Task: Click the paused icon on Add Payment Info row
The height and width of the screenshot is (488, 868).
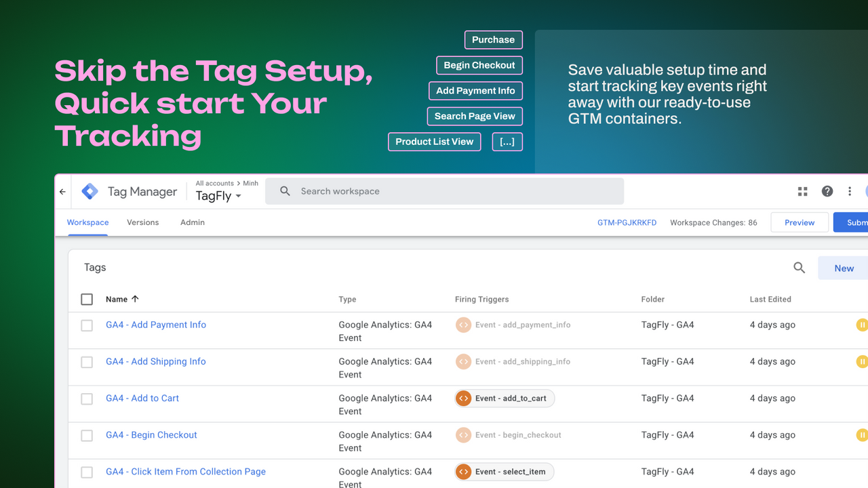Action: click(x=862, y=325)
